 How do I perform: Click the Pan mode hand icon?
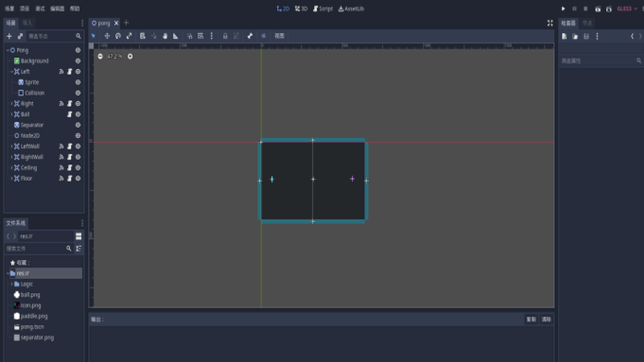(165, 36)
